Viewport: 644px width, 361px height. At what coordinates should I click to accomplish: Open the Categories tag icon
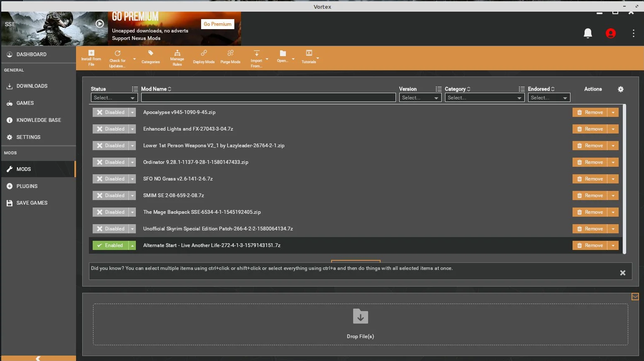pos(150,53)
